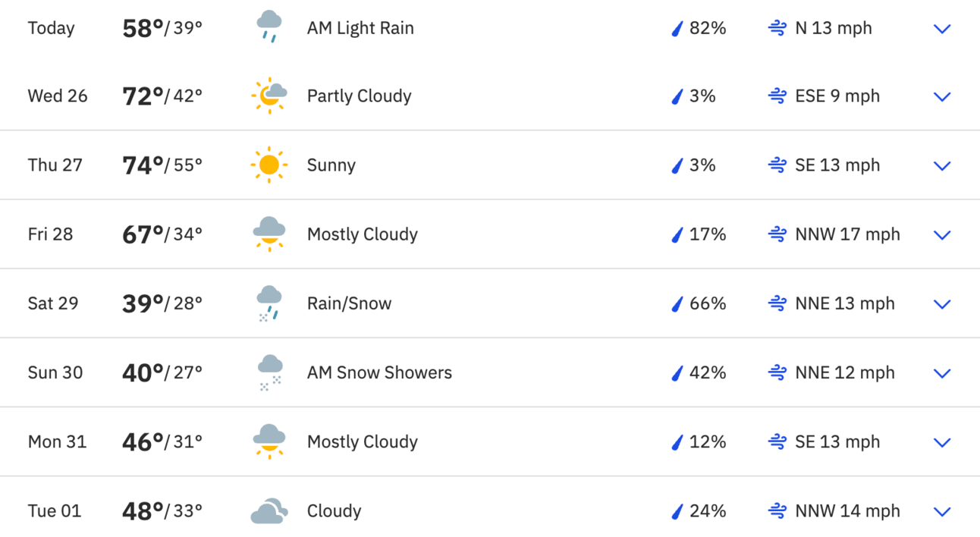Image resolution: width=980 pixels, height=537 pixels.
Task: Click the rain/snow icon for Sat 29
Action: click(x=269, y=303)
